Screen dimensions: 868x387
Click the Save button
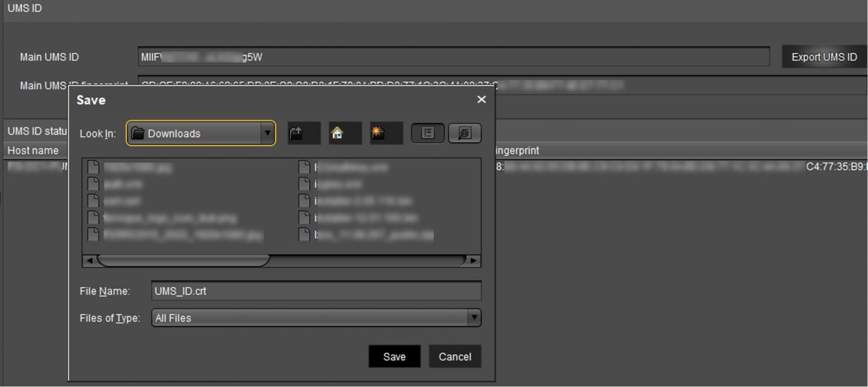[394, 356]
